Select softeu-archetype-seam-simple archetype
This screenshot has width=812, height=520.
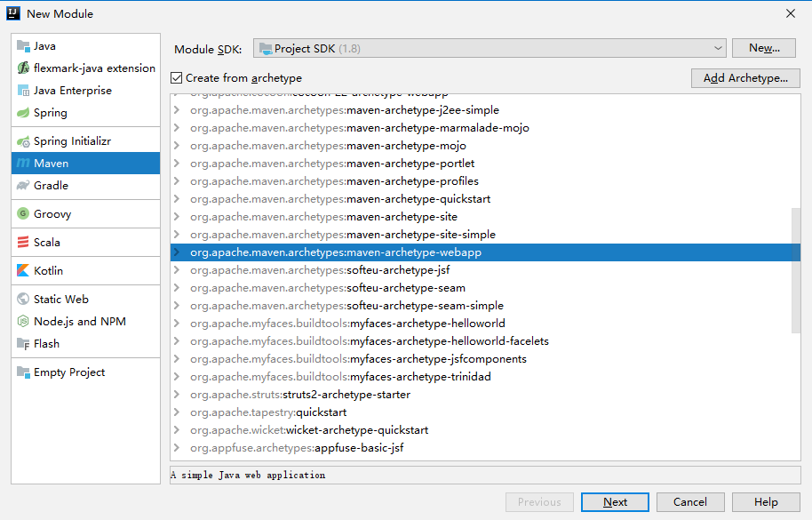tap(485, 306)
